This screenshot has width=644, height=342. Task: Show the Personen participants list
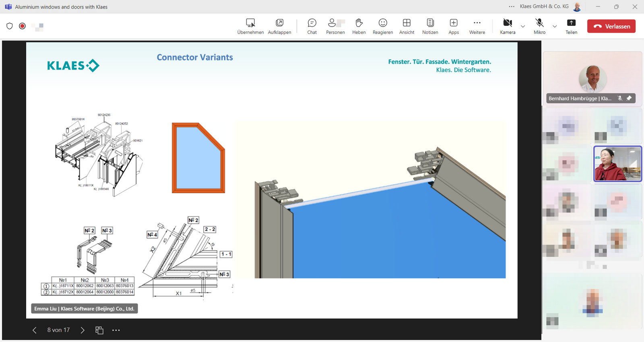pos(335,26)
